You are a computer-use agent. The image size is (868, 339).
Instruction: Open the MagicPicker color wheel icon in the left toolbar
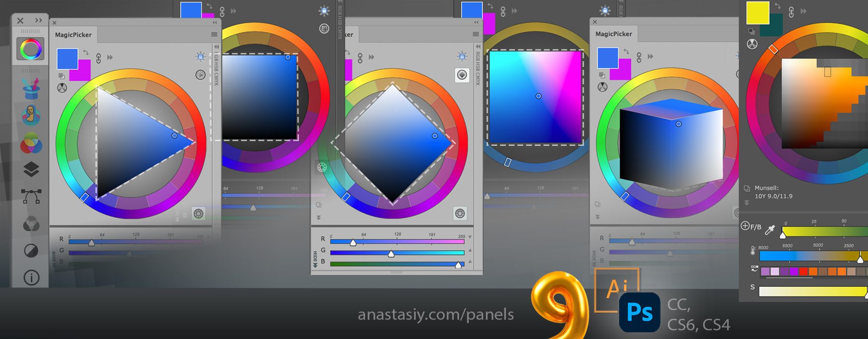[x=30, y=49]
